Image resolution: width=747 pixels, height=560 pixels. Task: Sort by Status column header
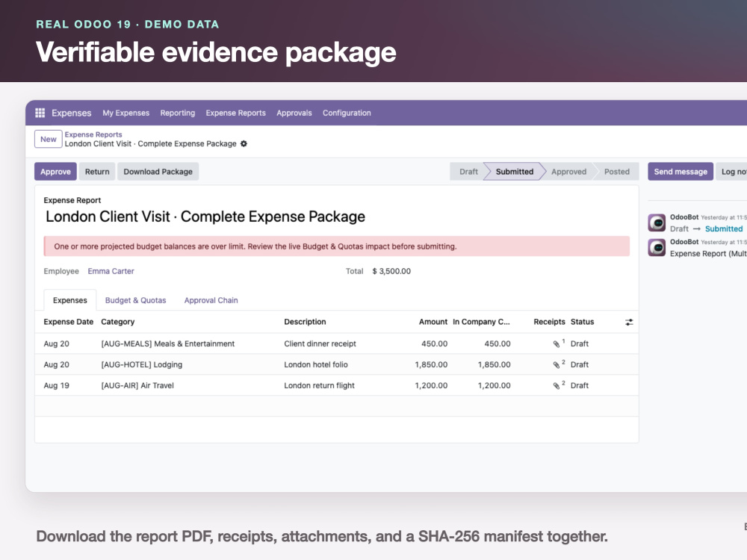[x=582, y=322]
